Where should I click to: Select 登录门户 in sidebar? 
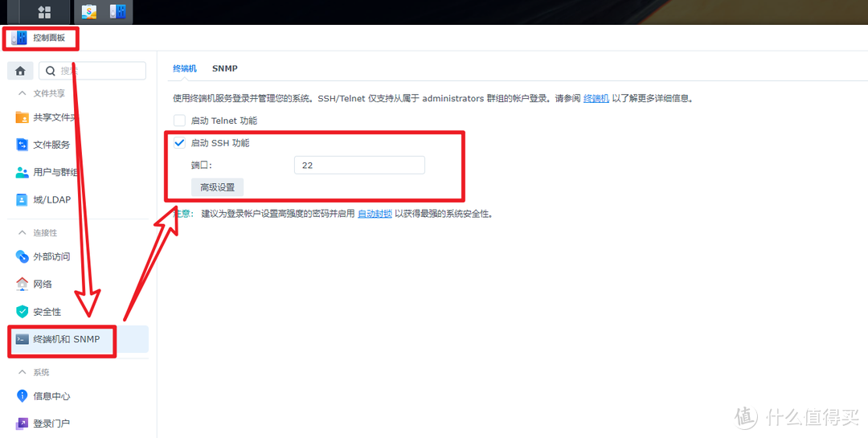[x=51, y=424]
